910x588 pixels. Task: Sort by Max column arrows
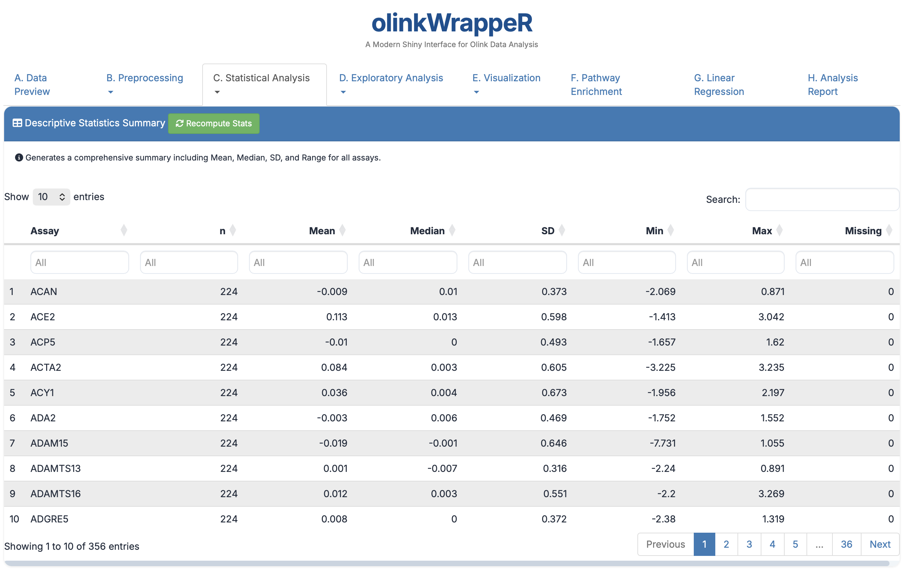pos(779,230)
